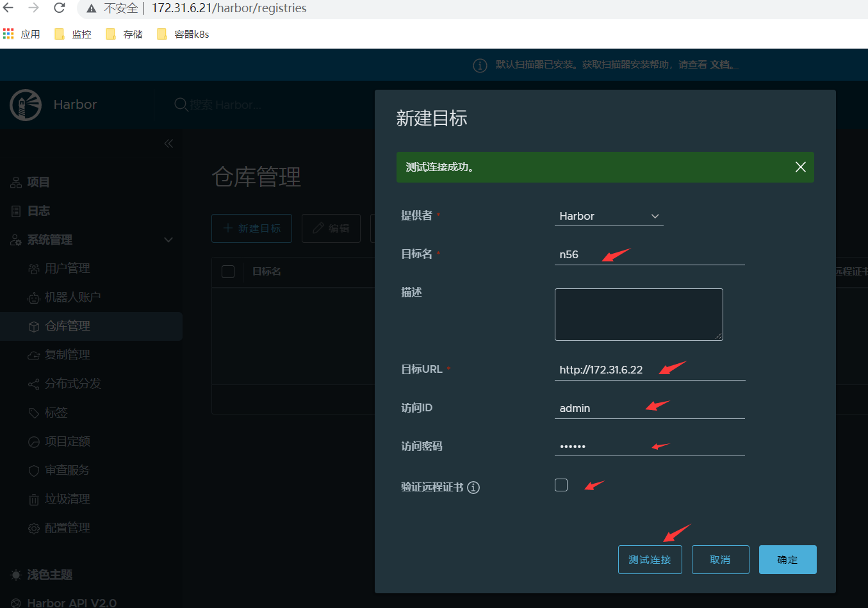Open the 监控 bookmark folder
Viewport: 868px width, 608px height.
click(73, 34)
